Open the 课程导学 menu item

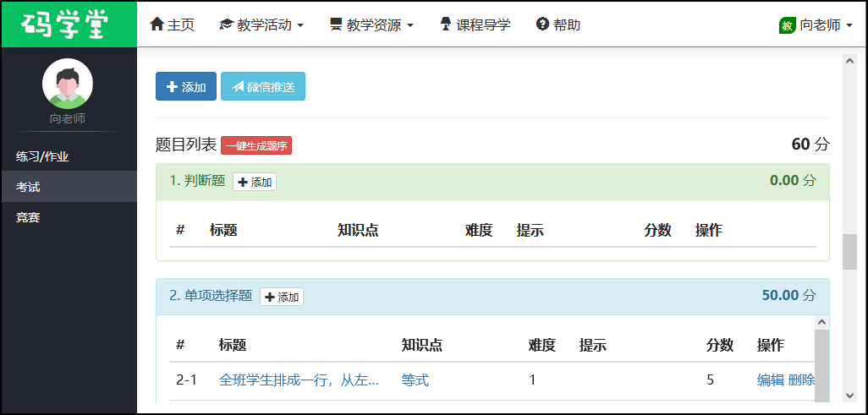(x=475, y=25)
